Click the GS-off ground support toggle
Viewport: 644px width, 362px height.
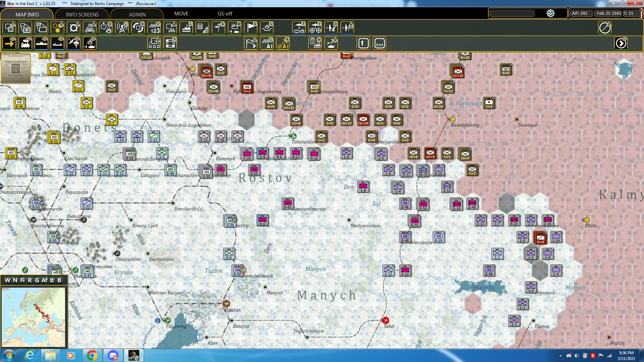[x=225, y=14]
